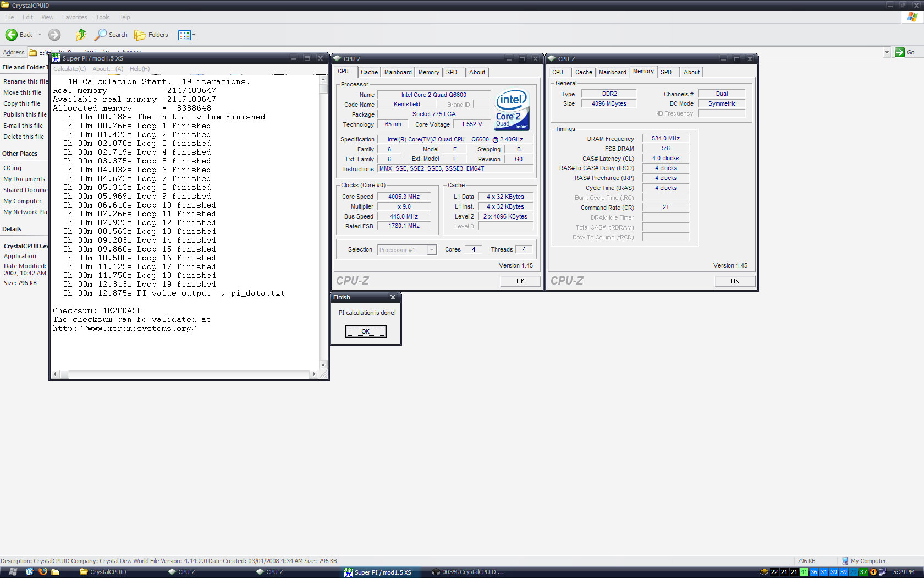Select Memory tab in left CPU-Z window
The image size is (924, 578).
click(429, 72)
